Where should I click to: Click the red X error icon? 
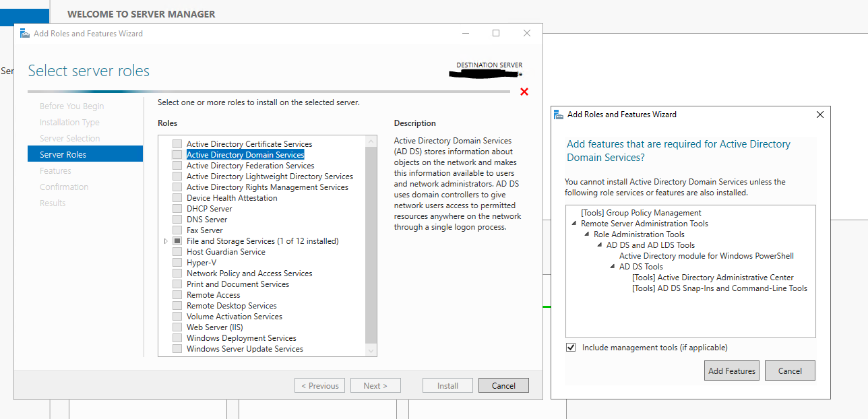[524, 92]
